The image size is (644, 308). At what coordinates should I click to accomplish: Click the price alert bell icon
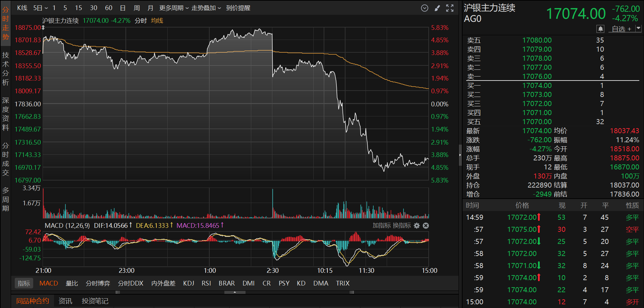coord(600,29)
